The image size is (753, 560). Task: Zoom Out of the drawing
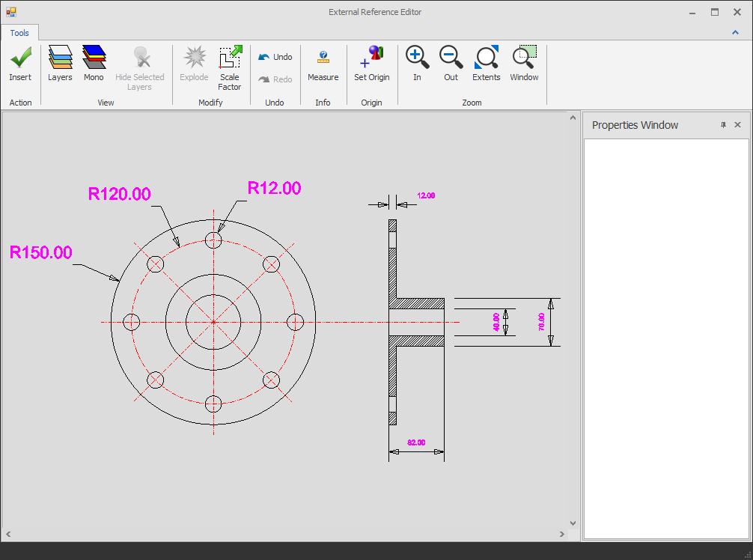pyautogui.click(x=451, y=64)
